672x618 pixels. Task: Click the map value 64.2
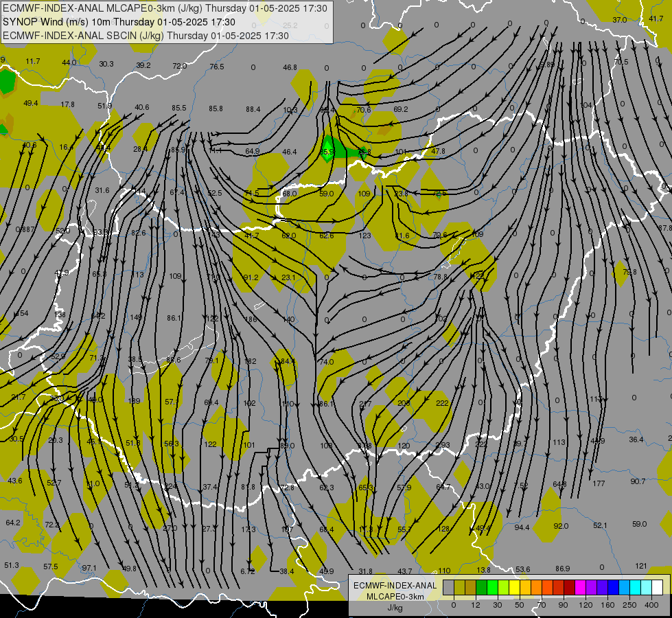point(13,523)
